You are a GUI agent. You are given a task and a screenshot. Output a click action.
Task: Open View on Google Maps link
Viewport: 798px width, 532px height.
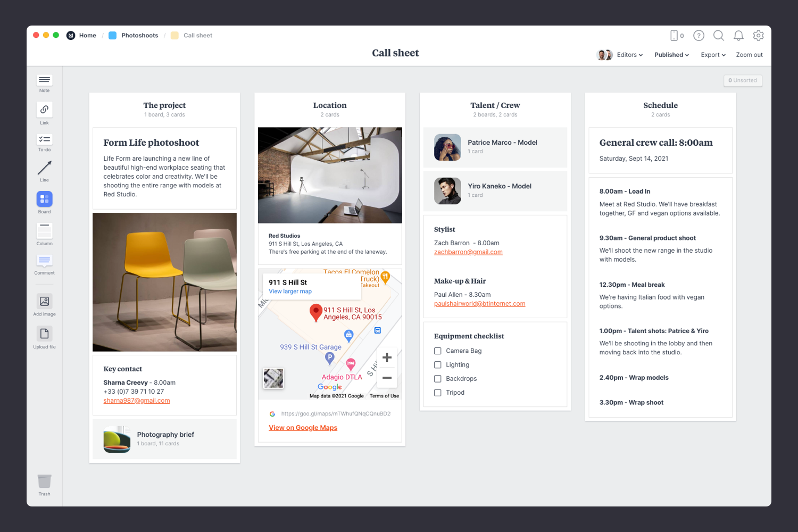point(303,427)
